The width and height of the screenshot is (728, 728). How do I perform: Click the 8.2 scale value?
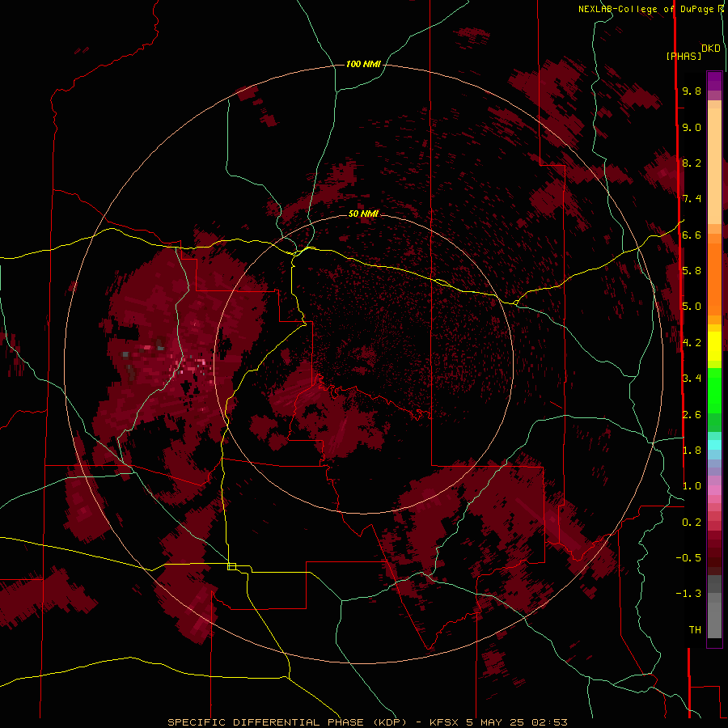692,163
